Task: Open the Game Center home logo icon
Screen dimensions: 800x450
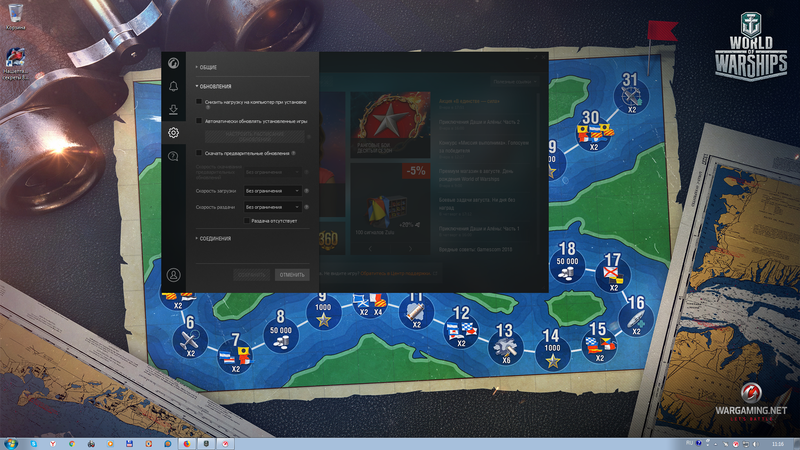Action: pos(173,63)
